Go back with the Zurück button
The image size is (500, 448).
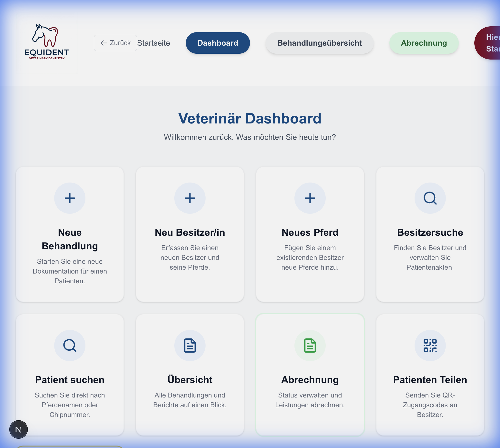coord(115,43)
